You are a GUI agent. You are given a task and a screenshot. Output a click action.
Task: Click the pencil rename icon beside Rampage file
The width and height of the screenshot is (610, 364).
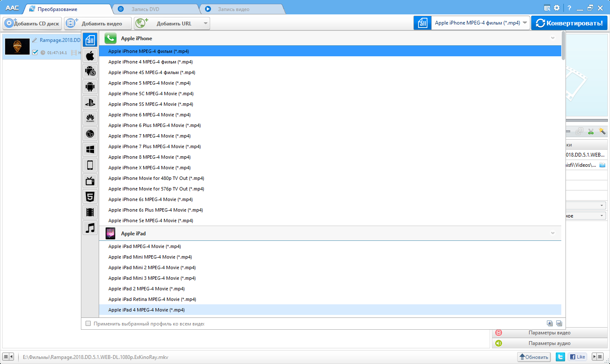pyautogui.click(x=34, y=40)
